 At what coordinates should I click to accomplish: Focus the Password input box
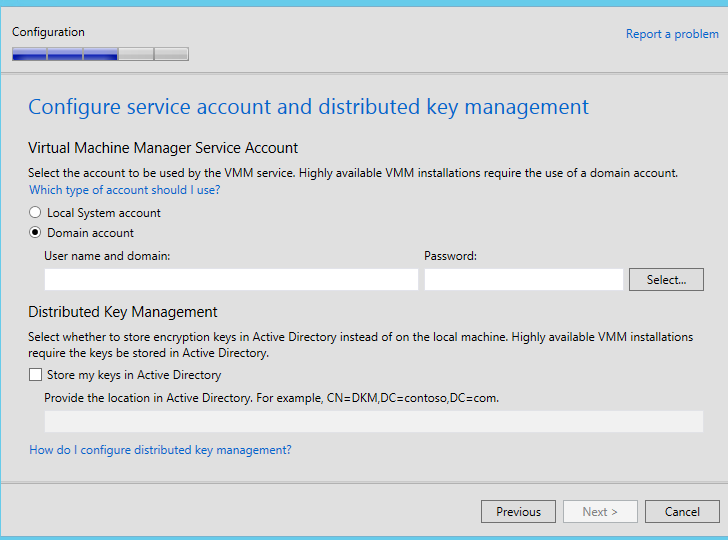[x=523, y=280]
